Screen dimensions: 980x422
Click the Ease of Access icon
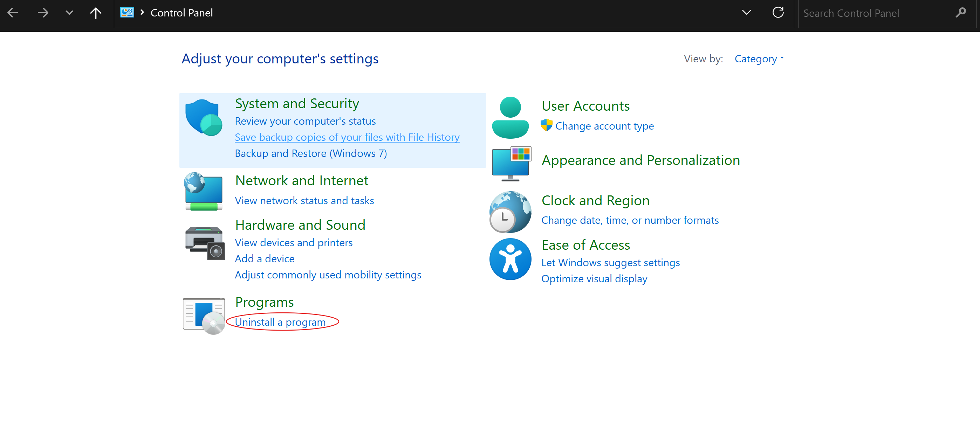click(x=510, y=259)
